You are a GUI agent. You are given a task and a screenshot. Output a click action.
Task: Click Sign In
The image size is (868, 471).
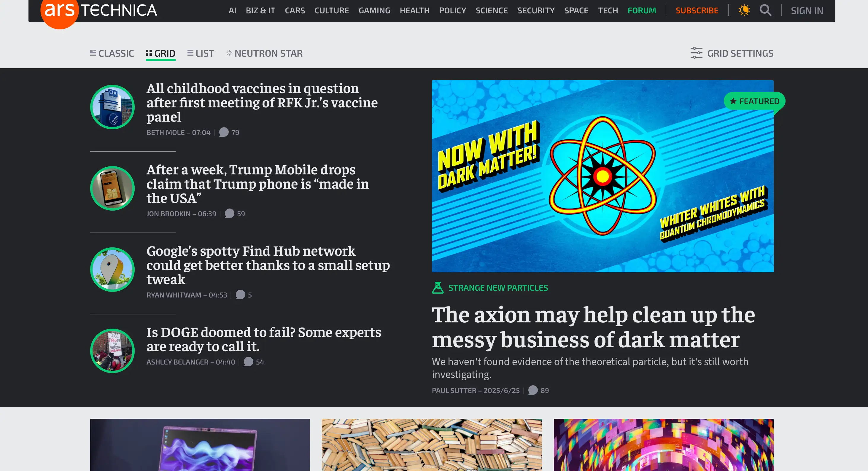[x=807, y=11]
